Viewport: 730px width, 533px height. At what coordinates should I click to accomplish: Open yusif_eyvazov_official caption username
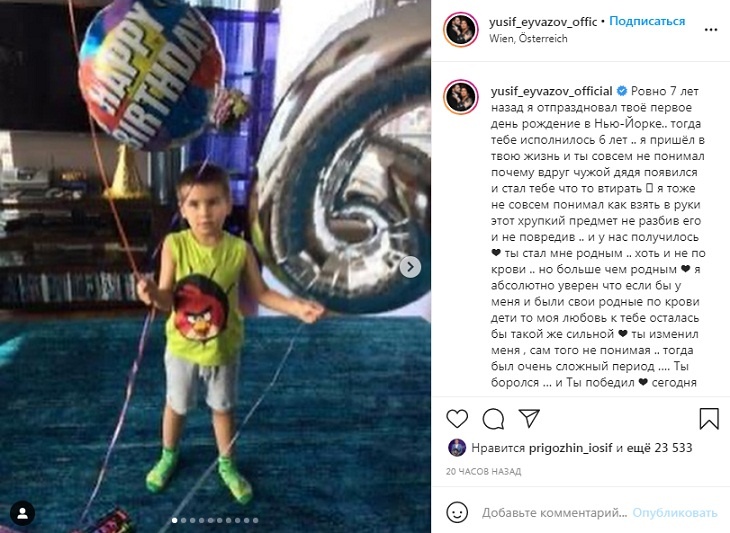(x=551, y=91)
